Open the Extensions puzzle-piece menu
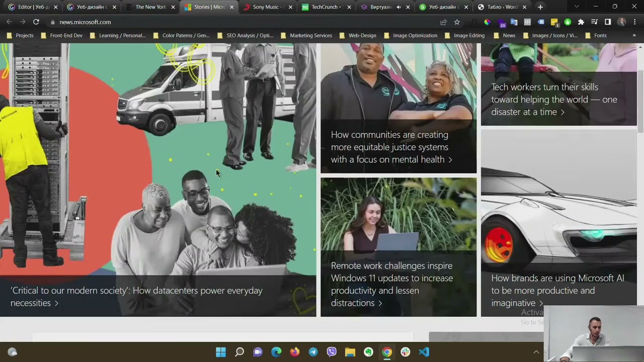This screenshot has height=362, width=644. click(x=581, y=22)
